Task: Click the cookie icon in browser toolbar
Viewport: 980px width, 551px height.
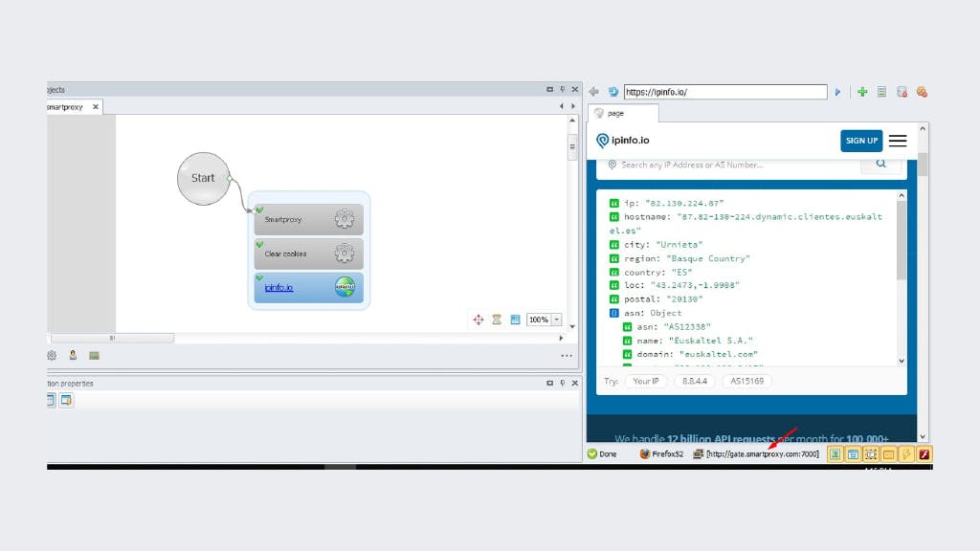Action: 922,92
